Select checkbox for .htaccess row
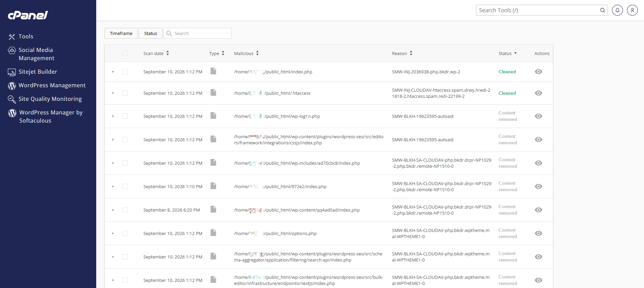The image size is (644, 288). (x=125, y=93)
